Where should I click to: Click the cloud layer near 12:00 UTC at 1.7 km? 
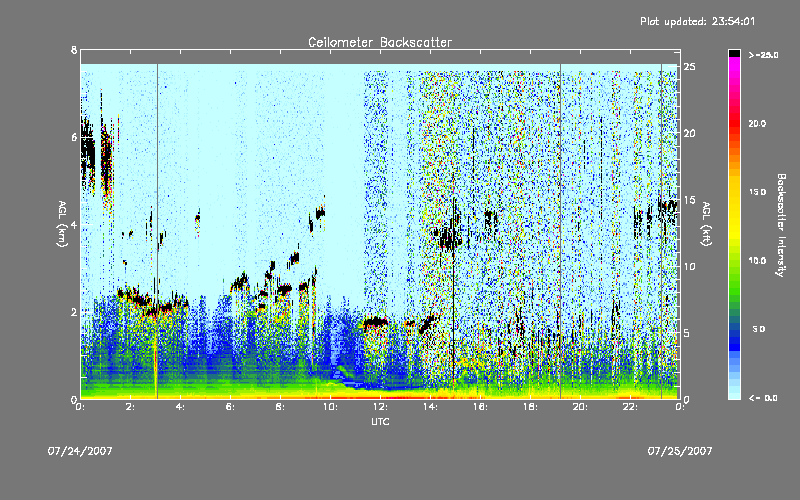375,322
